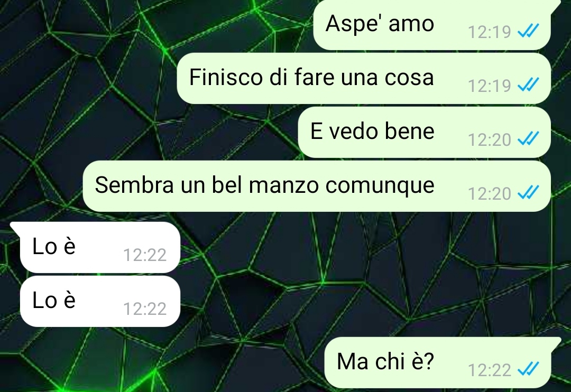Select the "Aspe' amo" message bubble
Screen dimensions: 571x392
tap(432, 25)
